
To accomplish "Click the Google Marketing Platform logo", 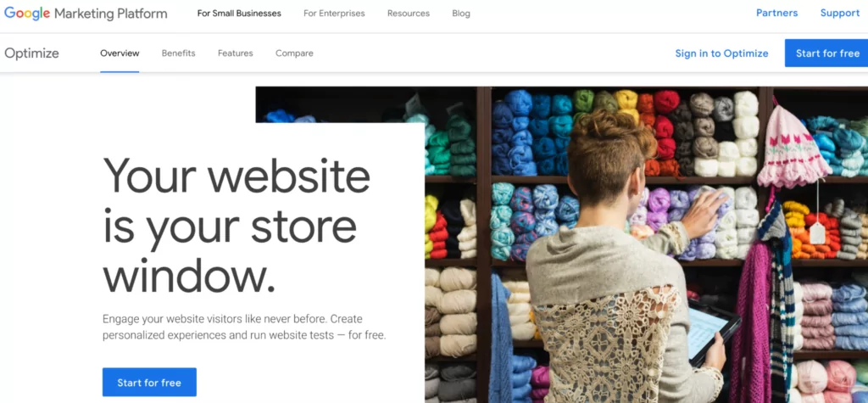I will pos(86,14).
